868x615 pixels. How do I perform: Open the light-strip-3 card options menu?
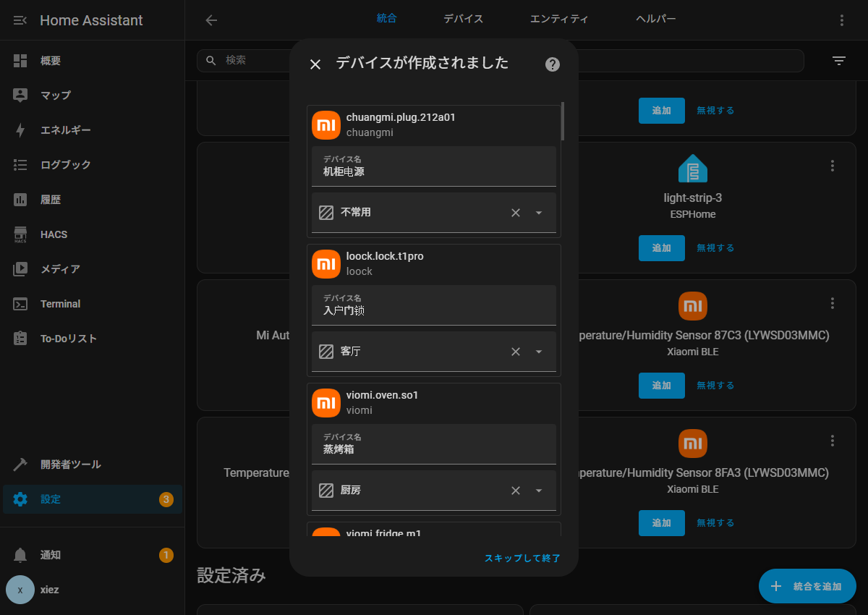[833, 166]
